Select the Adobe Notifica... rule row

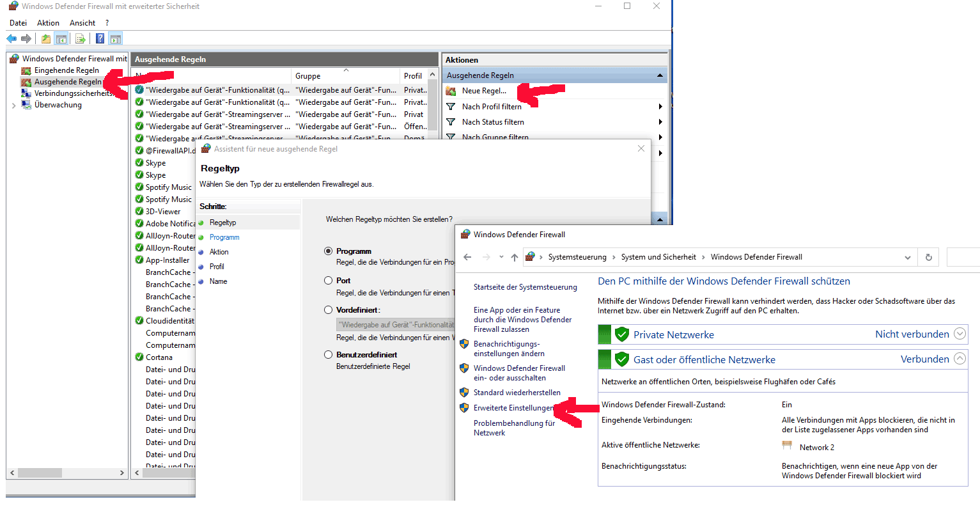pyautogui.click(x=165, y=224)
